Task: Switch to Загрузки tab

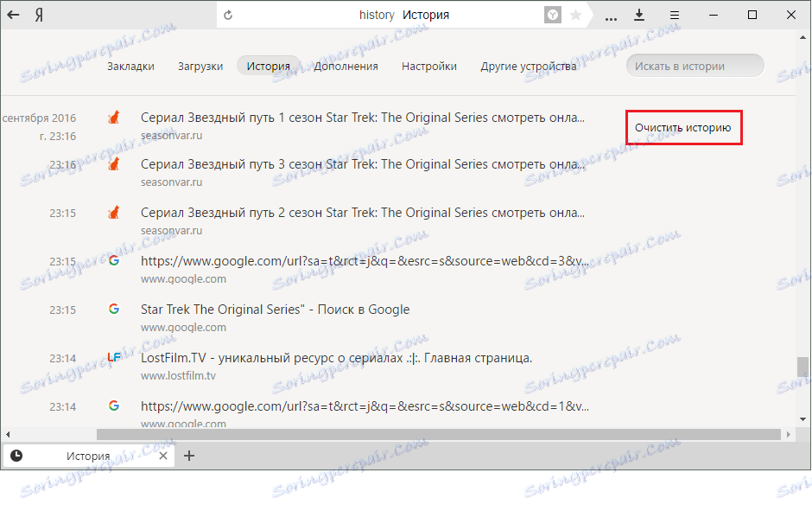Action: pyautogui.click(x=200, y=67)
